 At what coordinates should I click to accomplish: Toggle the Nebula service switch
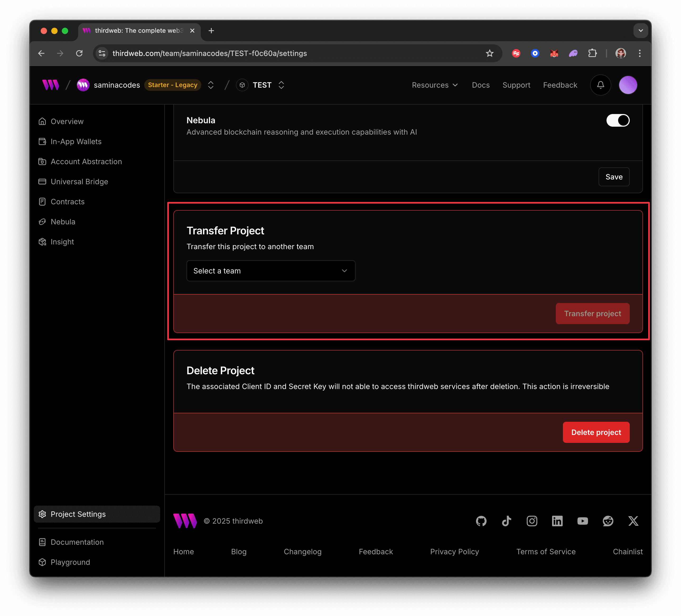tap(618, 121)
